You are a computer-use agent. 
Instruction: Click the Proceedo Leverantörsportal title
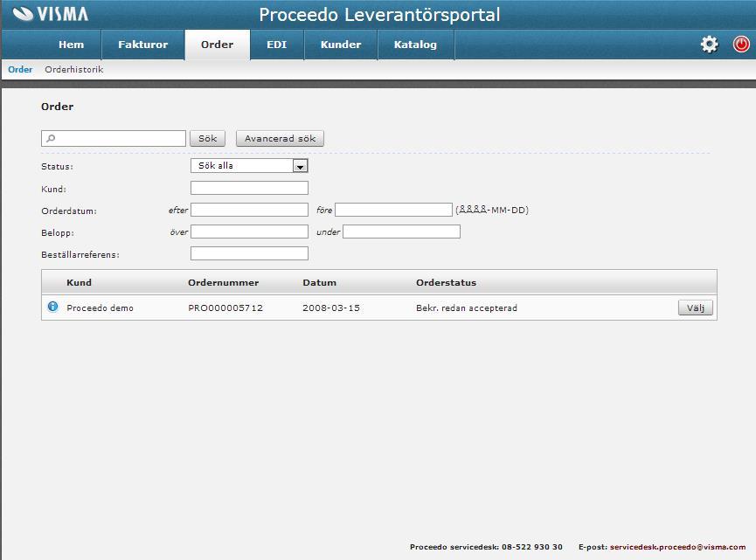(x=379, y=15)
